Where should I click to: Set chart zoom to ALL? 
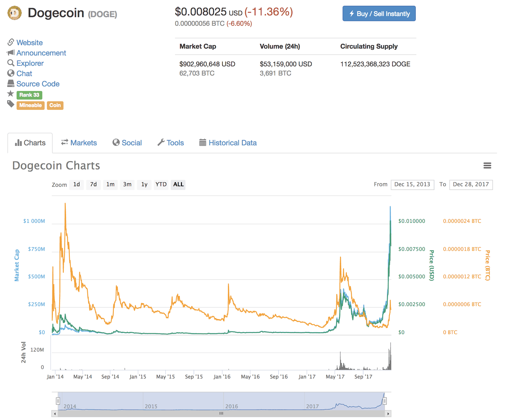click(x=178, y=185)
